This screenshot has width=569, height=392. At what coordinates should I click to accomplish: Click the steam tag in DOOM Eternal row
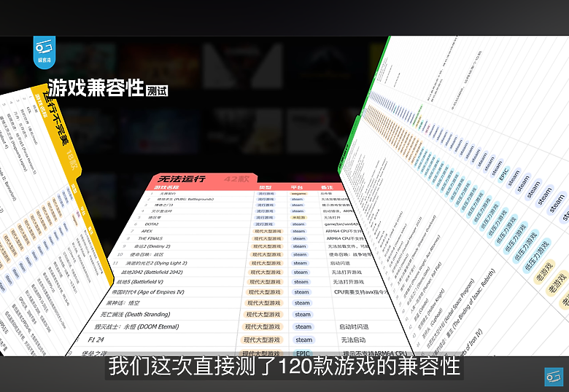tap(303, 326)
